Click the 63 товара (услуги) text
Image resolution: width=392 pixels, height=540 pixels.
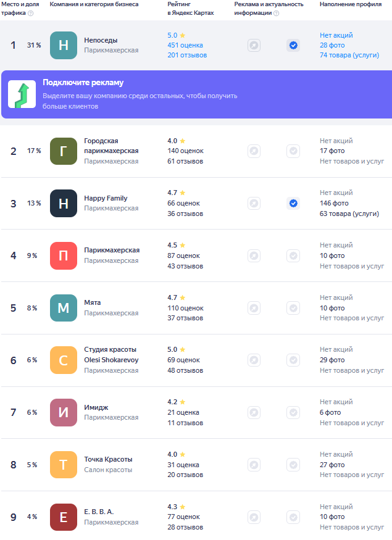coord(349,214)
